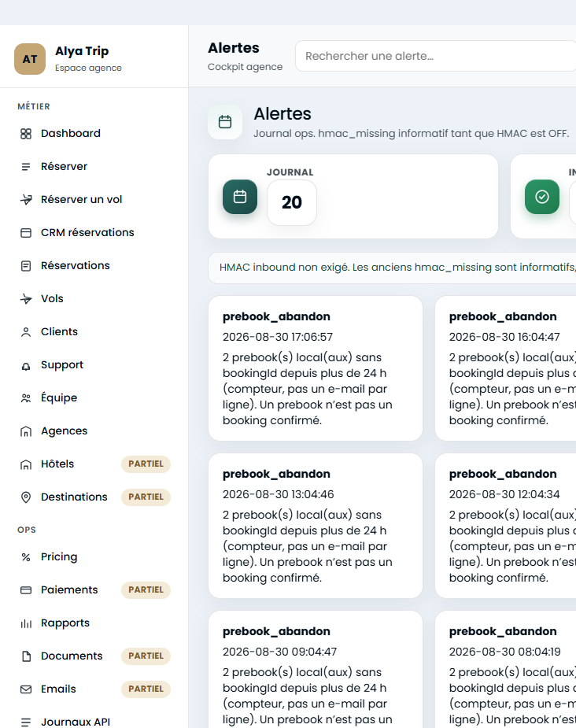Click the Destinations pin icon
The width and height of the screenshot is (576, 728).
pos(26,497)
